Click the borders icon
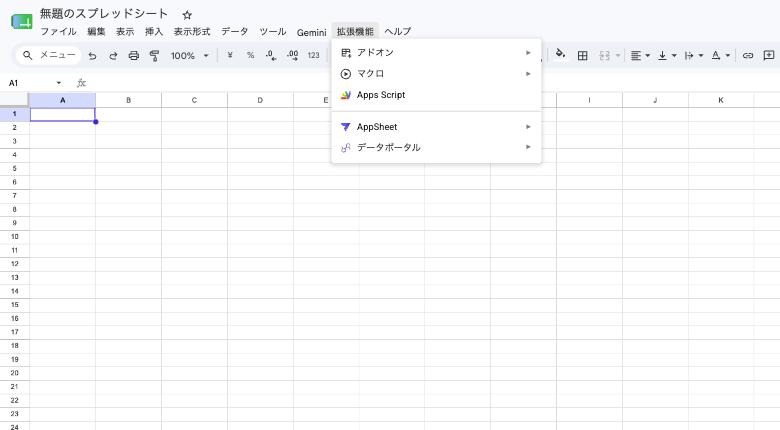Image resolution: width=780 pixels, height=430 pixels. 583,56
